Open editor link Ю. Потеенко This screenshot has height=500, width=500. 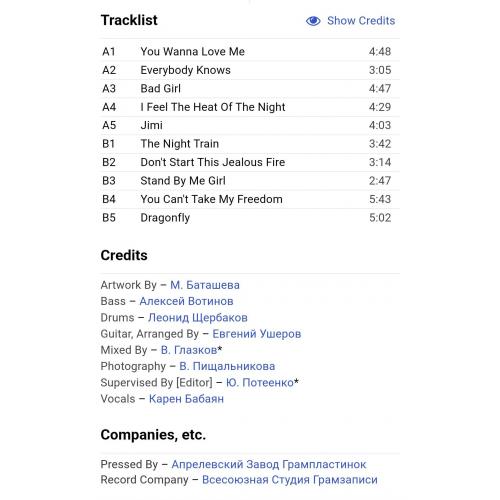coord(260,382)
